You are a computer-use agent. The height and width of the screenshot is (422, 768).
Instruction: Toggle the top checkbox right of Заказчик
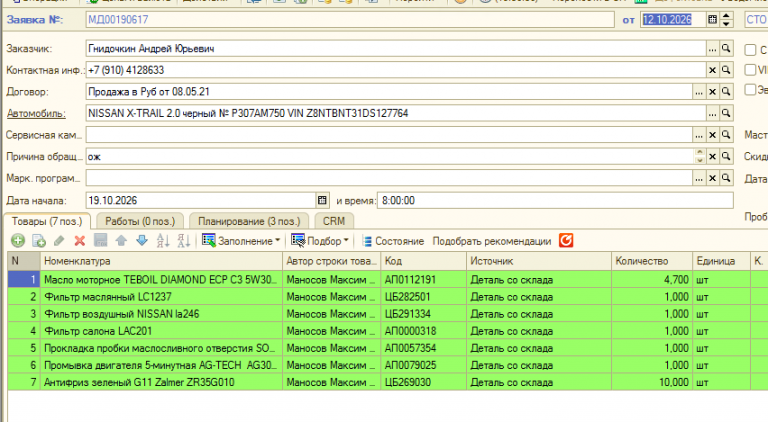click(x=750, y=50)
